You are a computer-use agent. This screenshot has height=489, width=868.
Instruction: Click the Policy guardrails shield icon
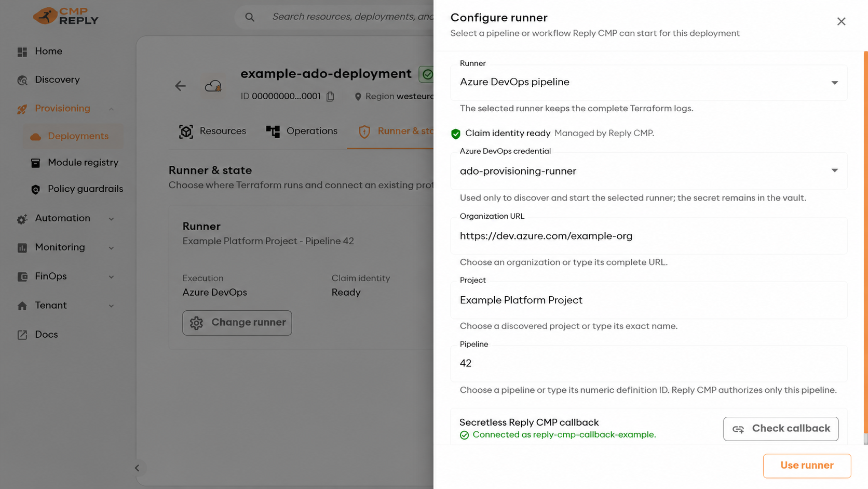(x=35, y=190)
